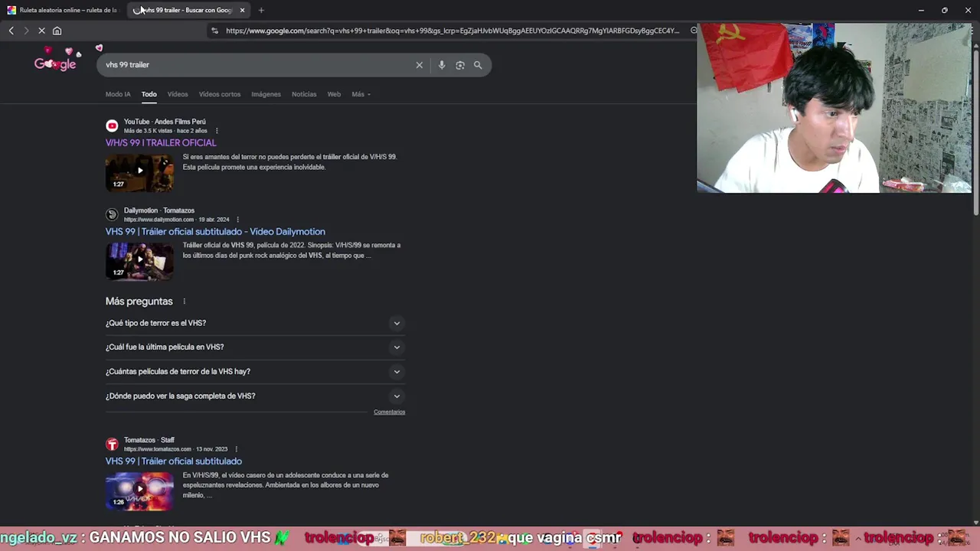Open the 'Más preguntas' options dots

click(184, 302)
